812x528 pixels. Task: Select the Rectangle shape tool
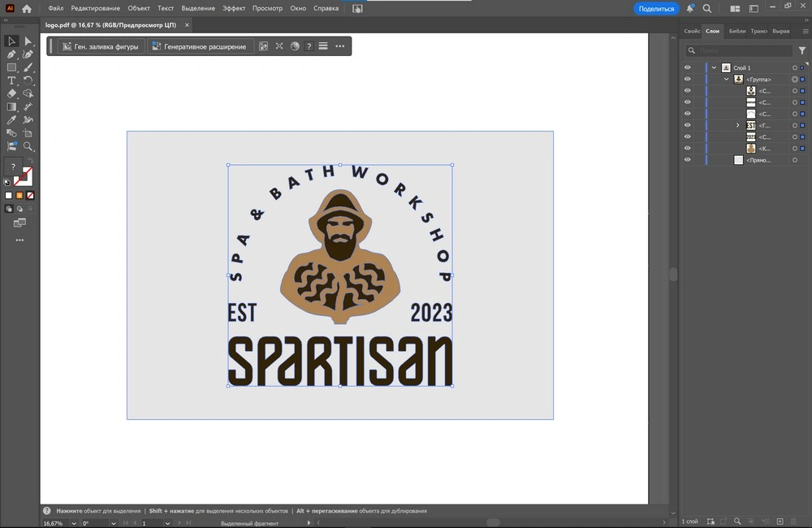tap(12, 67)
